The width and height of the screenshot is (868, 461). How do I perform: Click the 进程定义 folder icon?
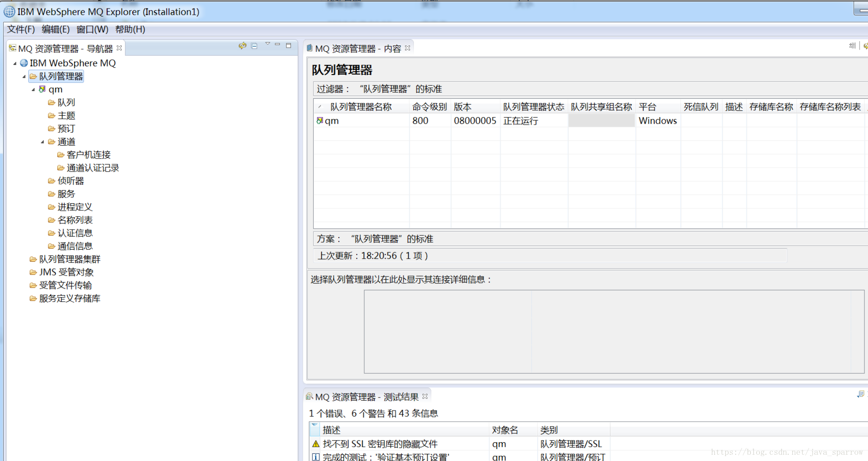click(51, 207)
